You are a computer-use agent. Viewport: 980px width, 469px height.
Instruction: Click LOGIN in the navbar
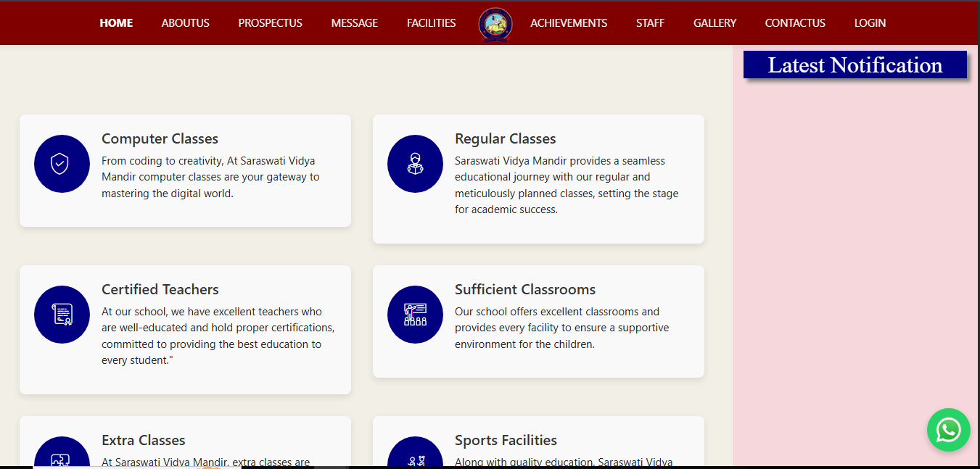click(x=870, y=23)
